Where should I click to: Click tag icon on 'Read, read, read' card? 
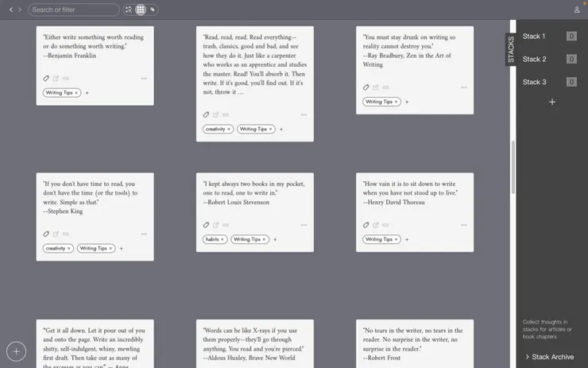click(206, 114)
